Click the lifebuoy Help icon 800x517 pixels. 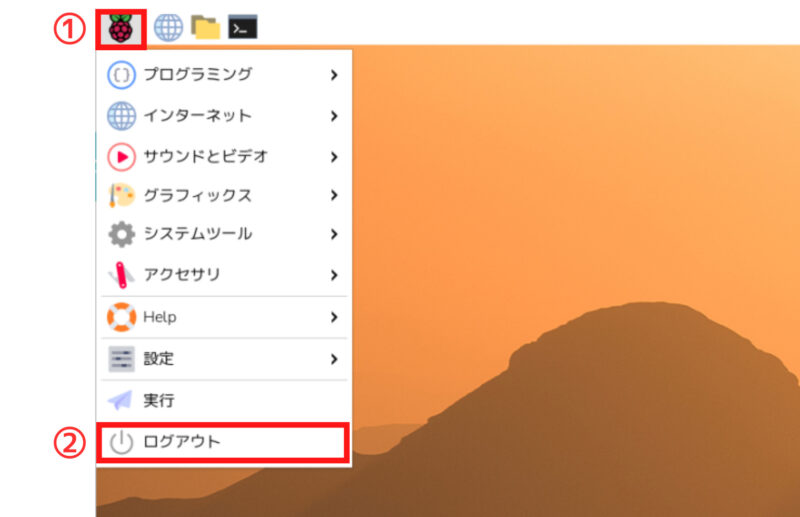pyautogui.click(x=121, y=317)
